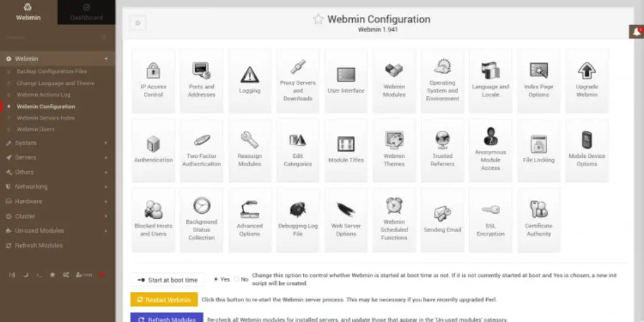This screenshot has height=322, width=644.
Task: Switch to the Webmin tab
Action: pos(28,12)
